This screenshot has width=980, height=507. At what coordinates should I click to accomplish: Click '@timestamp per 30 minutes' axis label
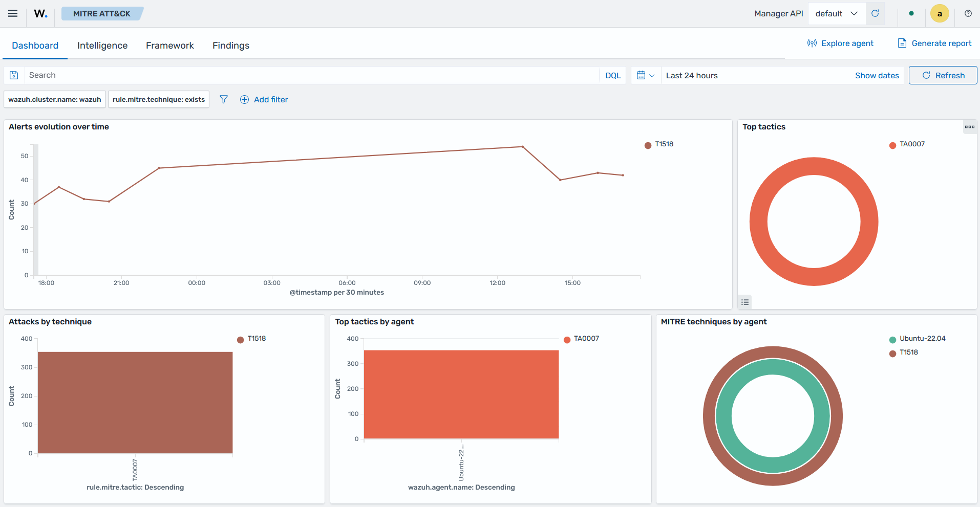[337, 293]
